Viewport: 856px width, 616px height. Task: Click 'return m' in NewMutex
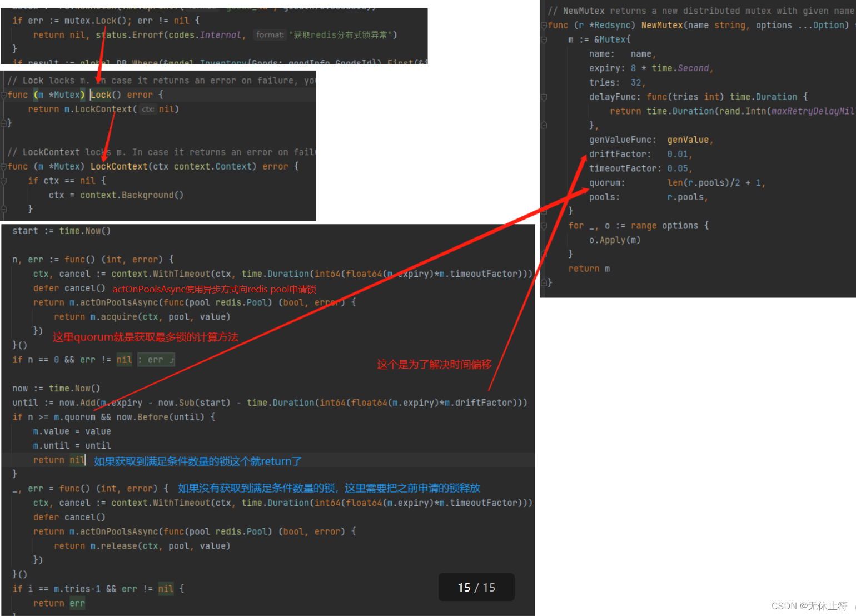pos(589,269)
